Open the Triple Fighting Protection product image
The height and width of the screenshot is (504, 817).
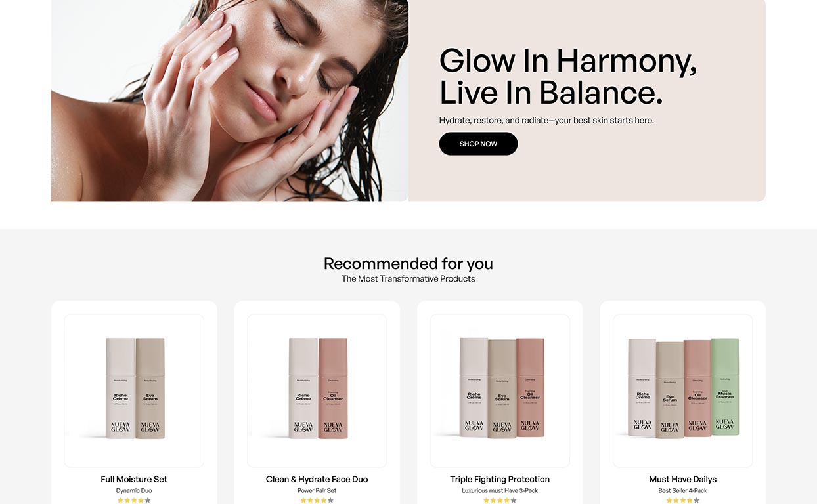(x=500, y=390)
